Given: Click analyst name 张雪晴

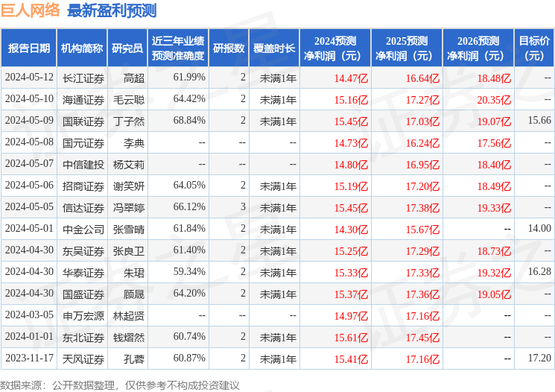Looking at the screenshot, I should (x=129, y=230).
